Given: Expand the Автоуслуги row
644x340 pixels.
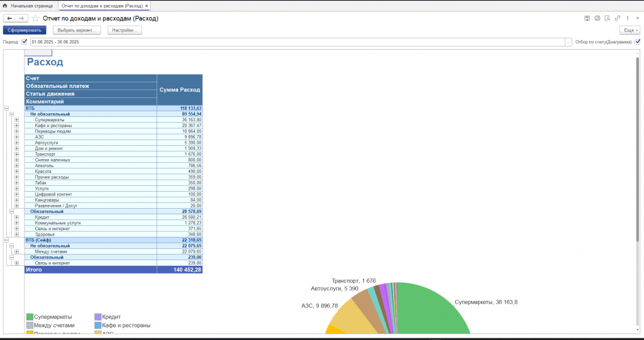Looking at the screenshot, I should point(16,143).
